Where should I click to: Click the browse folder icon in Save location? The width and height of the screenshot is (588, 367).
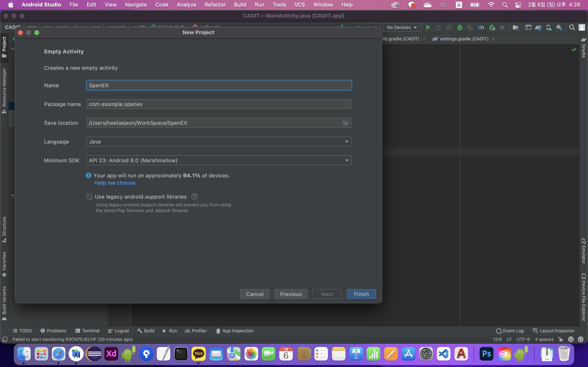click(x=346, y=123)
